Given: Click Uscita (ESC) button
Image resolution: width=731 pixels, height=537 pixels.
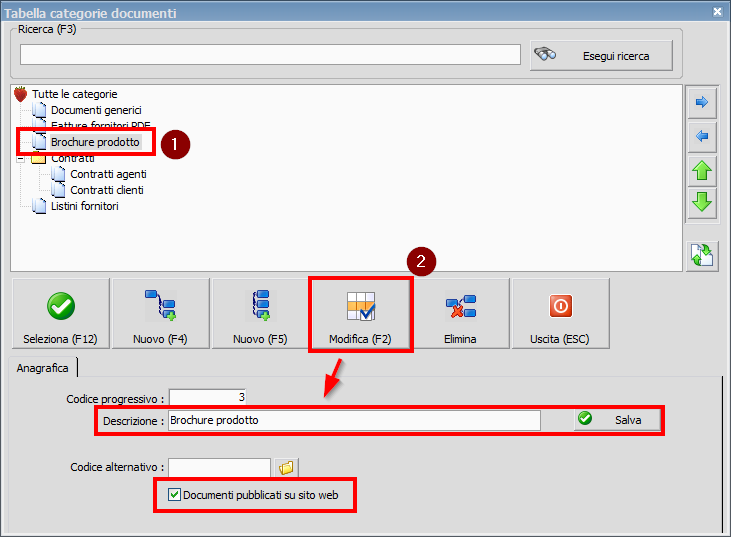Looking at the screenshot, I should 559,314.
